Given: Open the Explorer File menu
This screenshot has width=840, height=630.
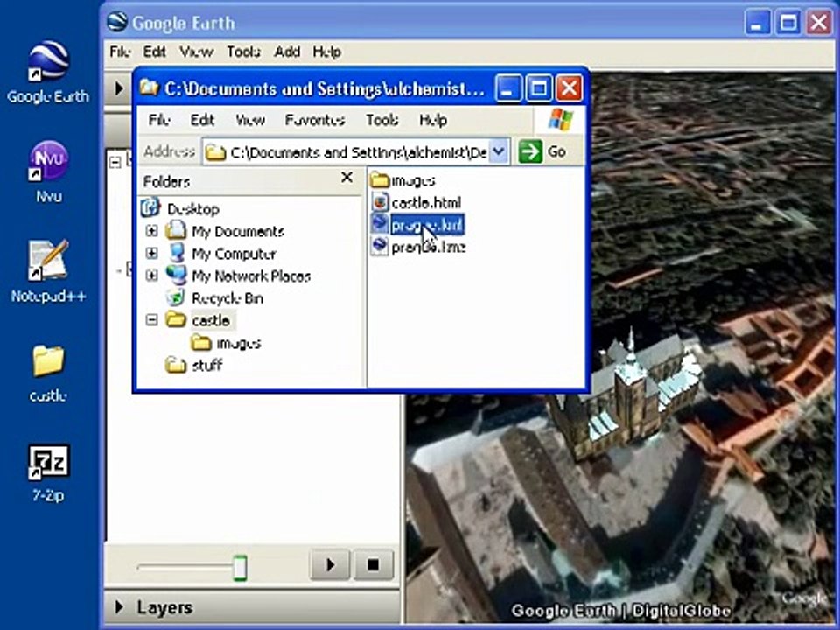Looking at the screenshot, I should click(x=159, y=120).
